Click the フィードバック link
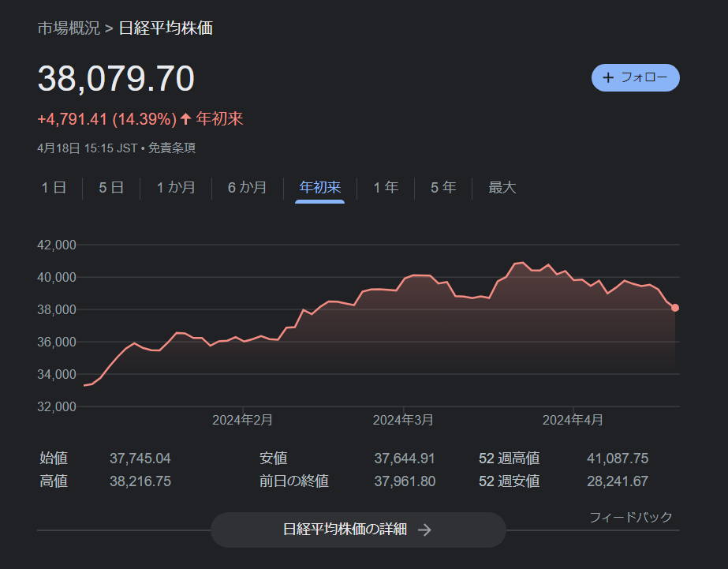The width and height of the screenshot is (728, 569). [x=630, y=517]
